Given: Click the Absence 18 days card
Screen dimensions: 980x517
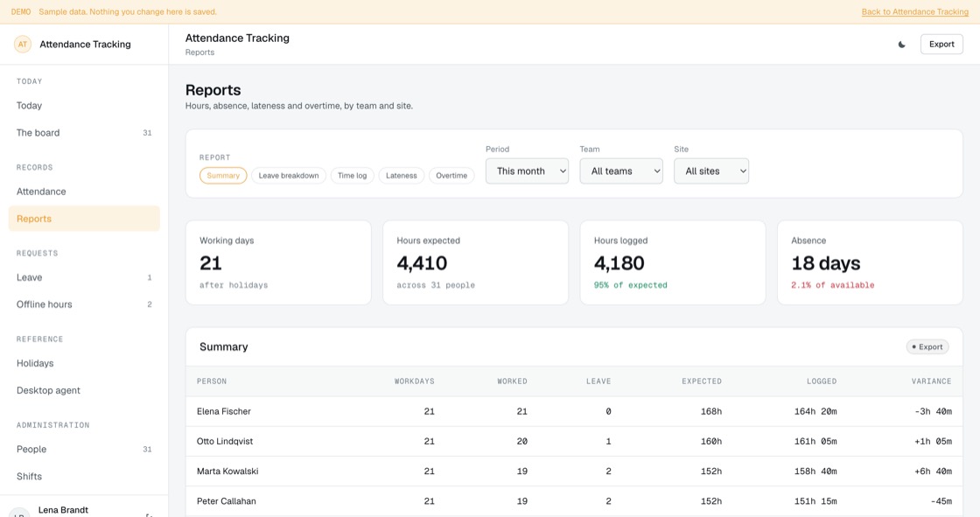Looking at the screenshot, I should (870, 262).
